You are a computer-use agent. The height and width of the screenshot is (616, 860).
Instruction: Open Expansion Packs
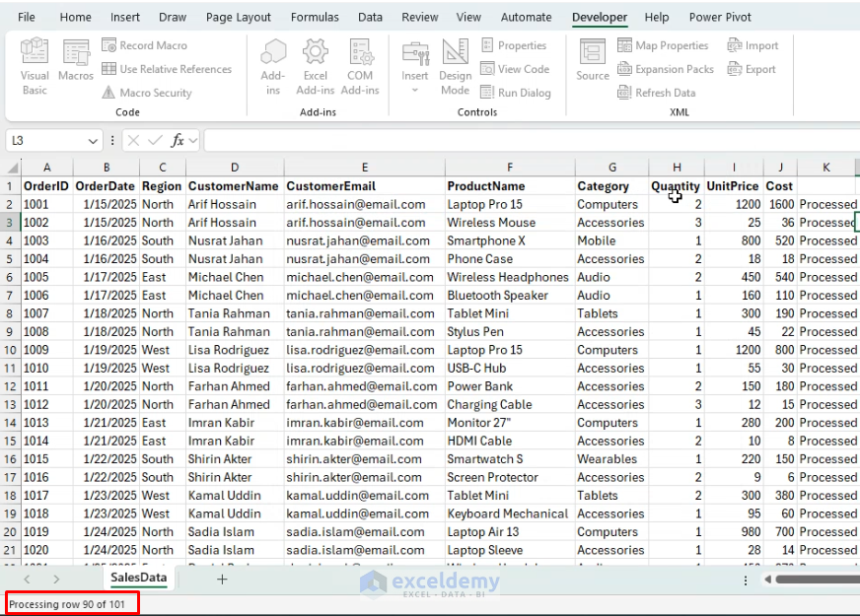point(666,69)
